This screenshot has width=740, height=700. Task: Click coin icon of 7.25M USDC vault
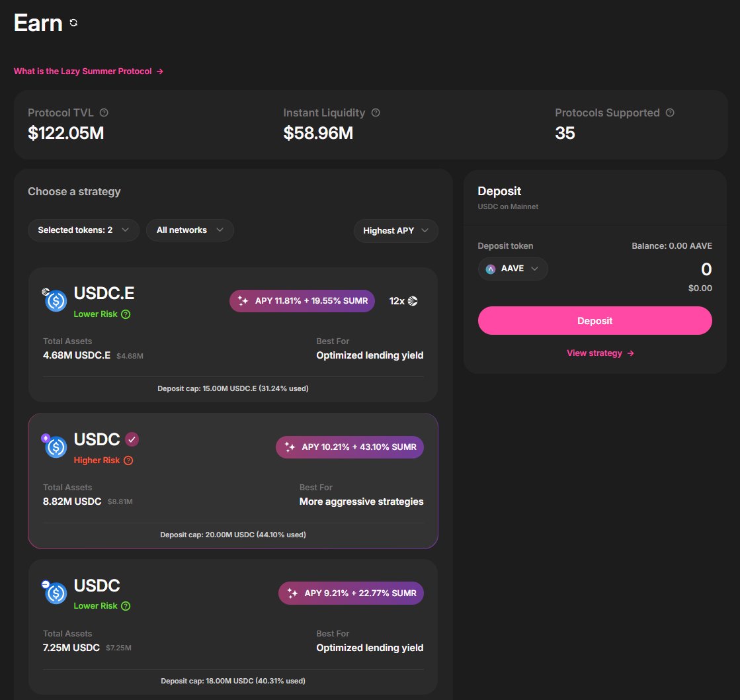point(56,593)
